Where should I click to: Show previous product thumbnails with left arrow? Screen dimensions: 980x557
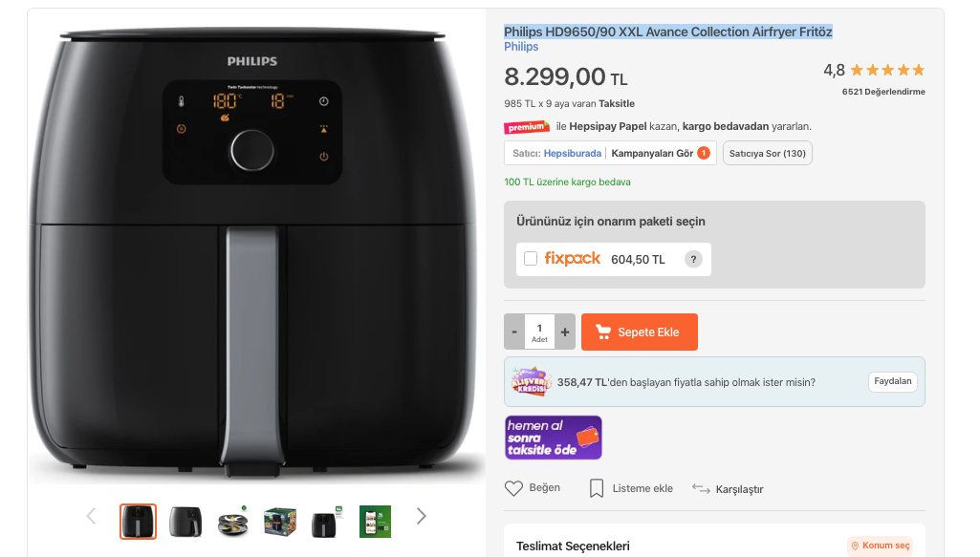pos(92,516)
